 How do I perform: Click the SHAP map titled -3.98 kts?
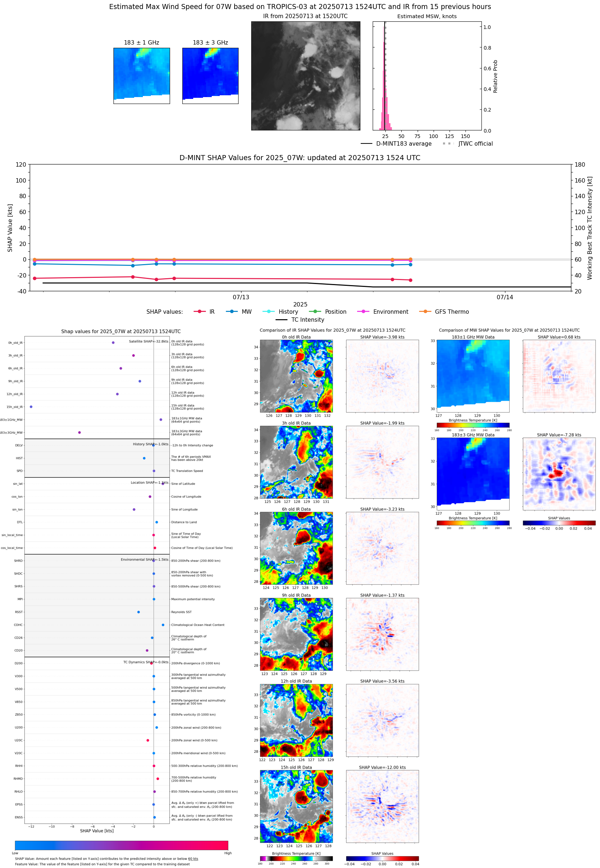click(382, 376)
